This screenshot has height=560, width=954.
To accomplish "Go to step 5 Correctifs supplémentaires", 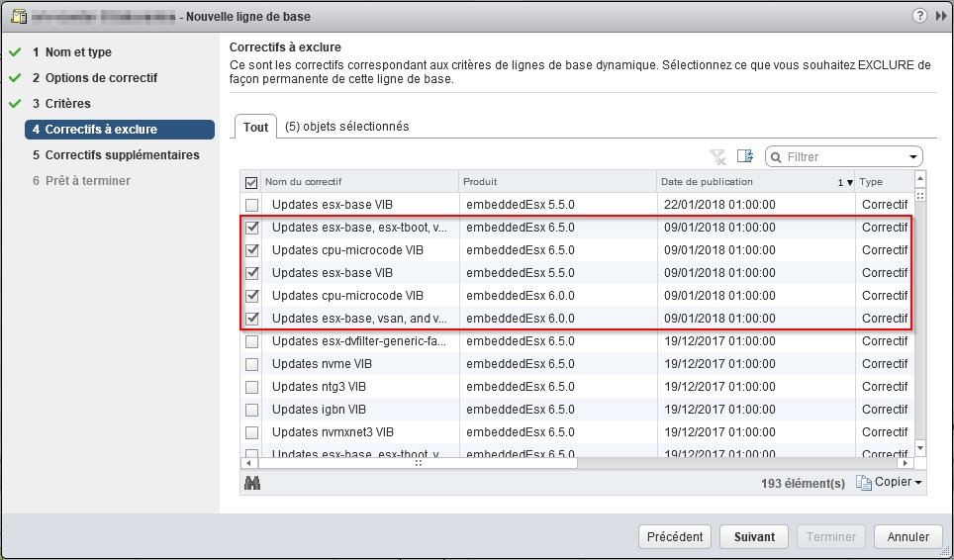I will [x=122, y=155].
